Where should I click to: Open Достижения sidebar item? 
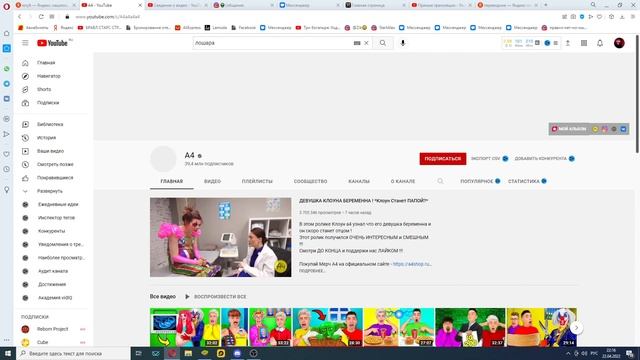point(53,284)
